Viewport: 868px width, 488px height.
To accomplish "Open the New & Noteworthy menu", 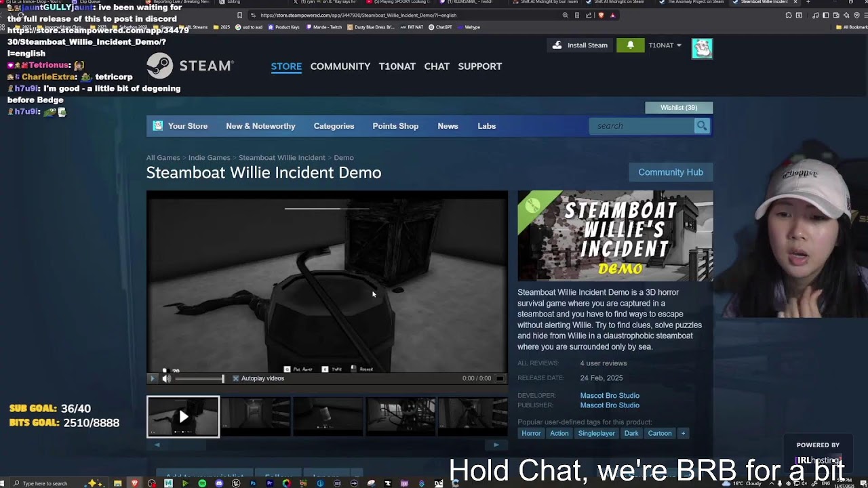I will 260,126.
